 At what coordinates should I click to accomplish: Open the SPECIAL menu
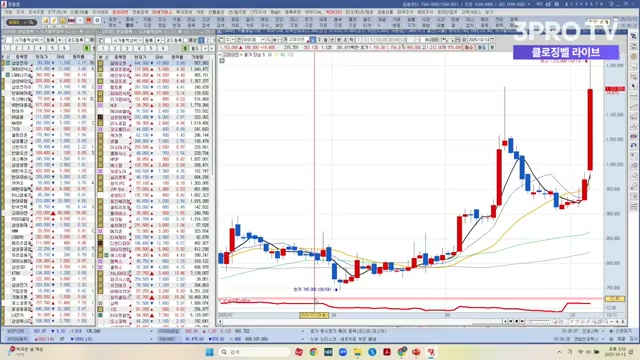tap(313, 12)
